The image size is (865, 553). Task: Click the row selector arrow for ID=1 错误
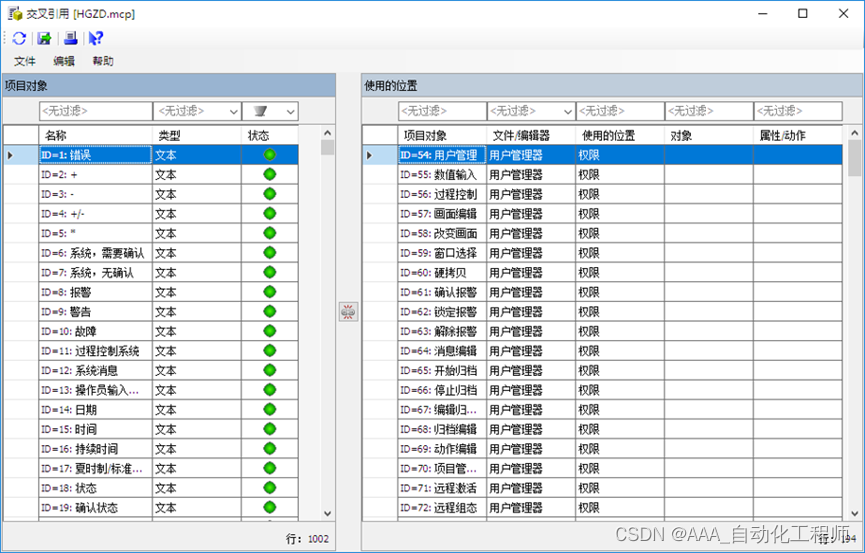[10, 156]
